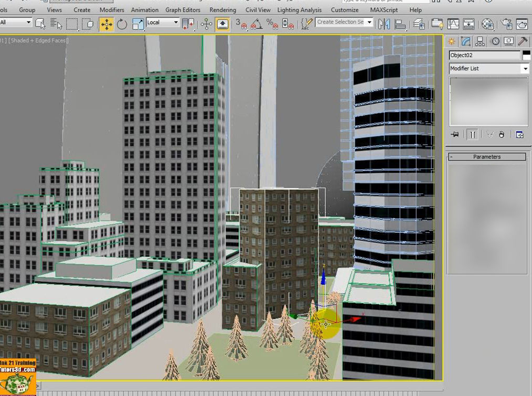Open the Civil View menu
The image size is (532, 396).
click(x=258, y=10)
